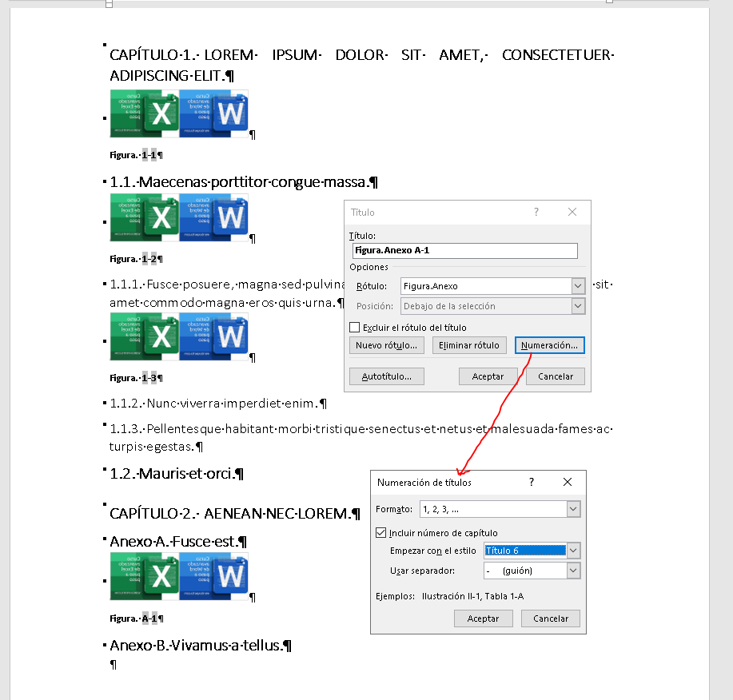Viewport: 733px width, 700px height.
Task: Click heading Anexo A. Fusce est
Action: [x=177, y=542]
